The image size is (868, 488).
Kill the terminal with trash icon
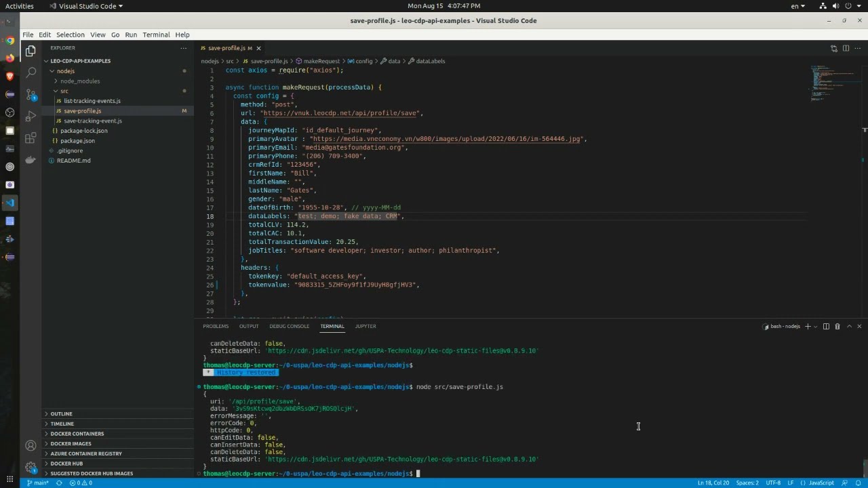(x=837, y=327)
